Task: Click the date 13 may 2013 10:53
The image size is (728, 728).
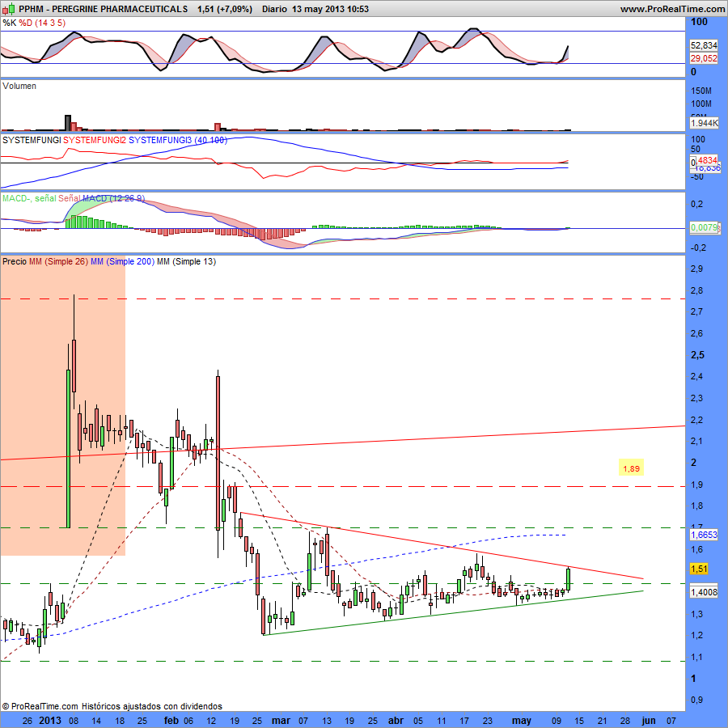Action: (x=330, y=9)
